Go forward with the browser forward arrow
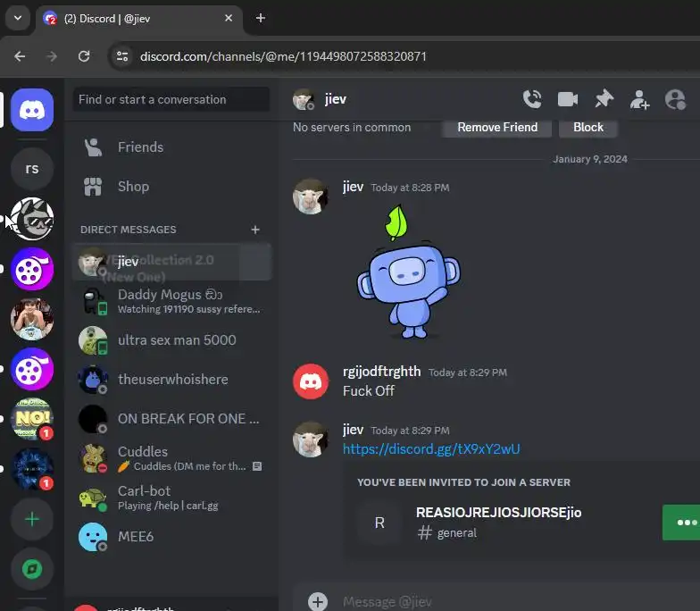 tap(52, 56)
